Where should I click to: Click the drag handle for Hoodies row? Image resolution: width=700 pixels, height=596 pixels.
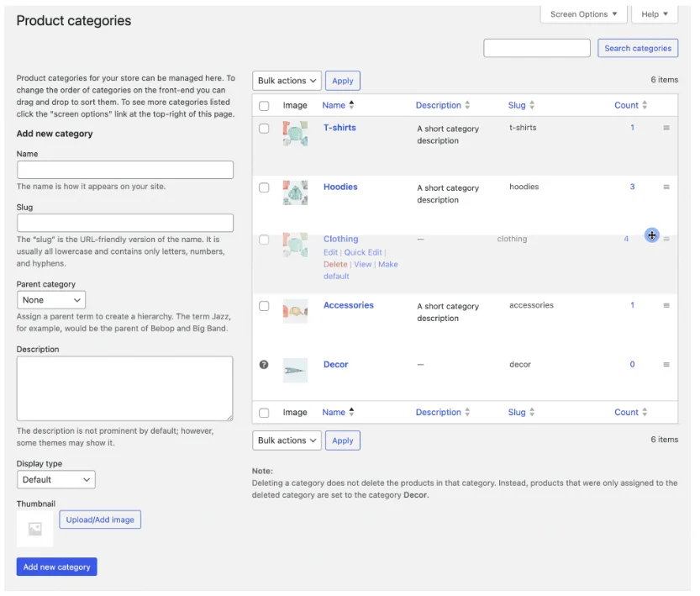point(666,187)
